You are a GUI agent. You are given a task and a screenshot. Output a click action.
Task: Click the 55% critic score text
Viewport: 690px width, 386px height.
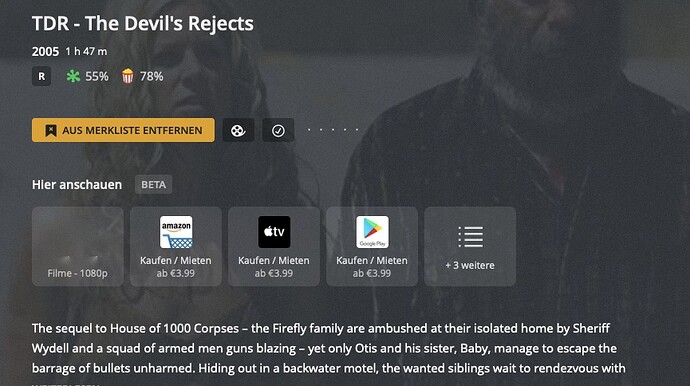[x=97, y=77]
